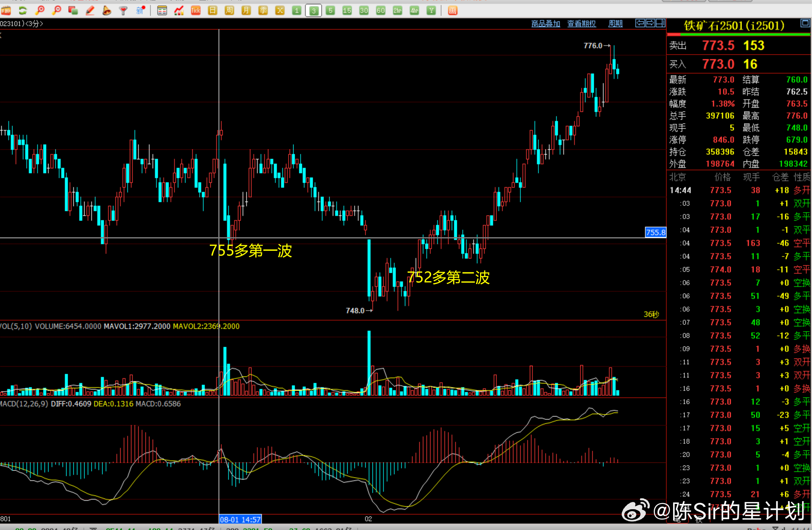Click the 查看期权 options link
The width and height of the screenshot is (812, 530).
pos(581,24)
